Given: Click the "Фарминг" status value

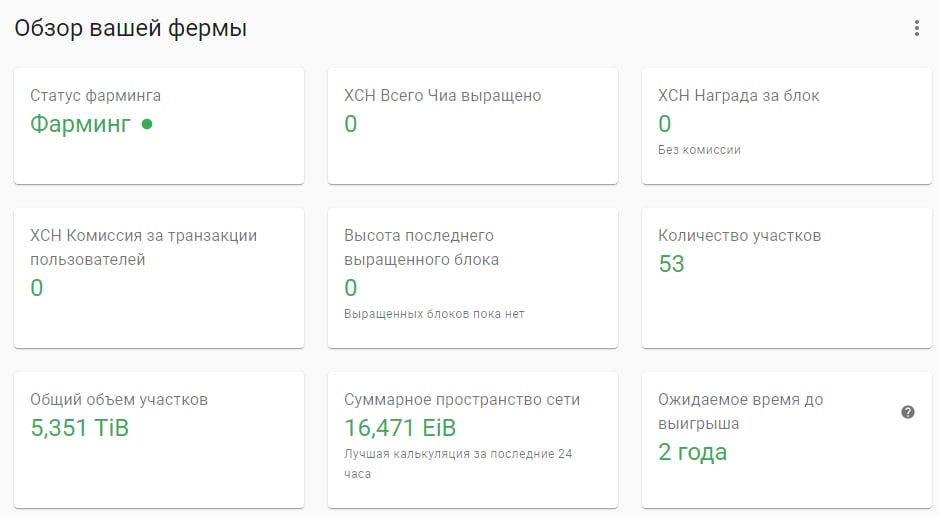Looking at the screenshot, I should pyautogui.click(x=80, y=124).
